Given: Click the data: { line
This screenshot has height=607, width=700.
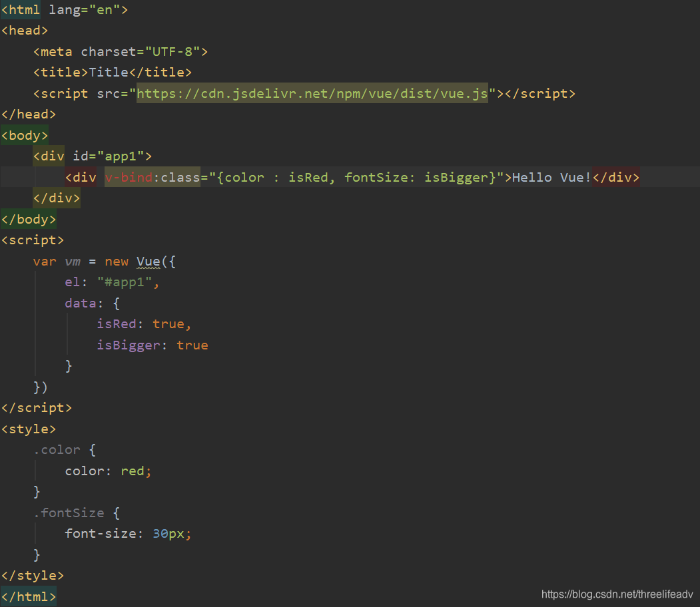Looking at the screenshot, I should pyautogui.click(x=93, y=303).
